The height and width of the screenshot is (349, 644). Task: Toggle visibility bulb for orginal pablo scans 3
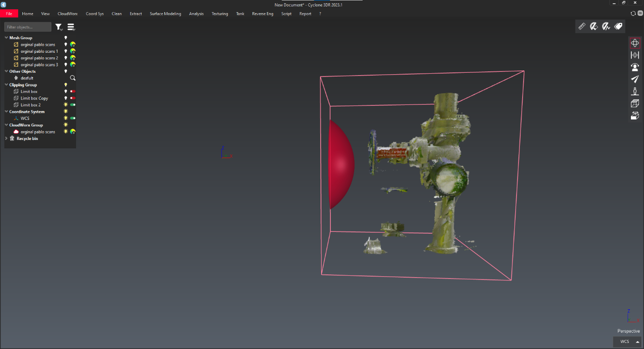pyautogui.click(x=66, y=65)
